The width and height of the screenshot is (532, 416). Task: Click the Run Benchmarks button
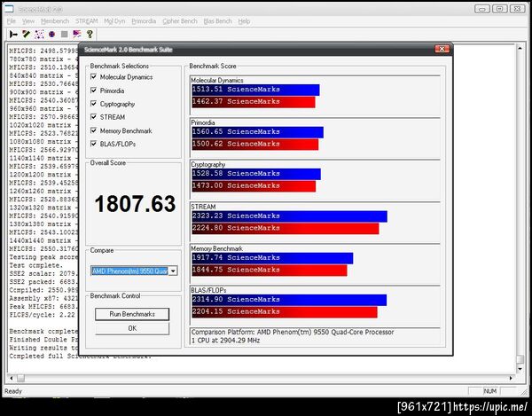tap(132, 314)
